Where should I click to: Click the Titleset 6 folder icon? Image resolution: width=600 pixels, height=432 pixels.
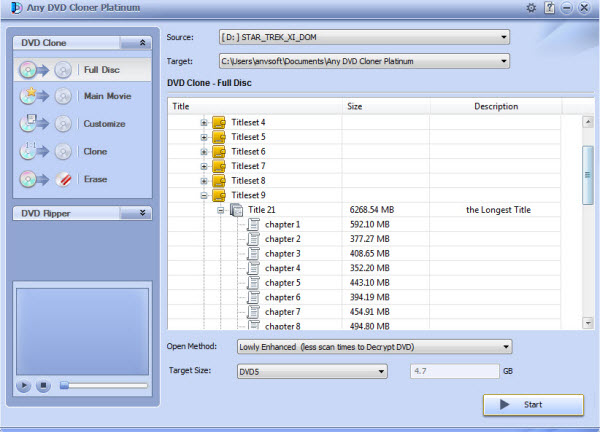(219, 152)
